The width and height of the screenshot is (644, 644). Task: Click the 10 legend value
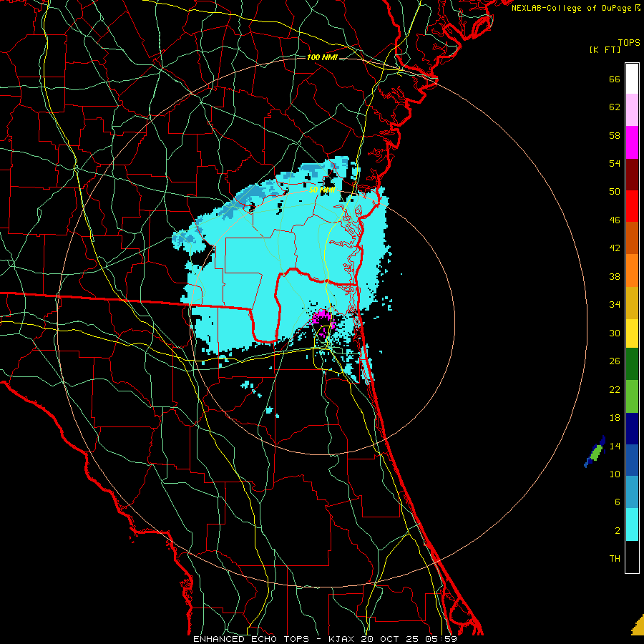pyautogui.click(x=615, y=474)
